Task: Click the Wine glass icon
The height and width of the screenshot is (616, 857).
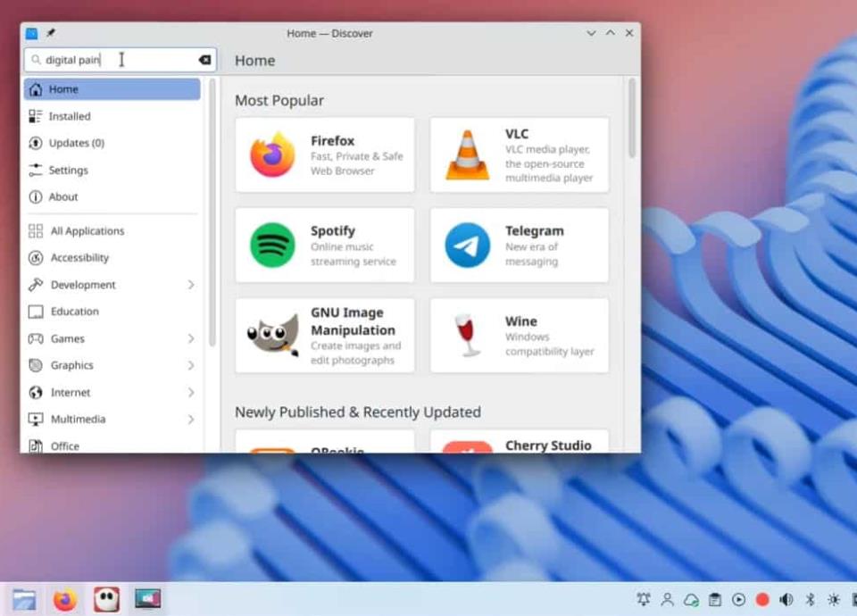Action: point(466,335)
